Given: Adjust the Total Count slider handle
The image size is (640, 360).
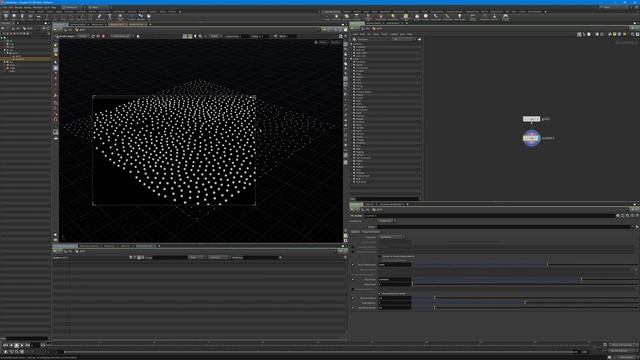Looking at the screenshot, I should coord(547,264).
